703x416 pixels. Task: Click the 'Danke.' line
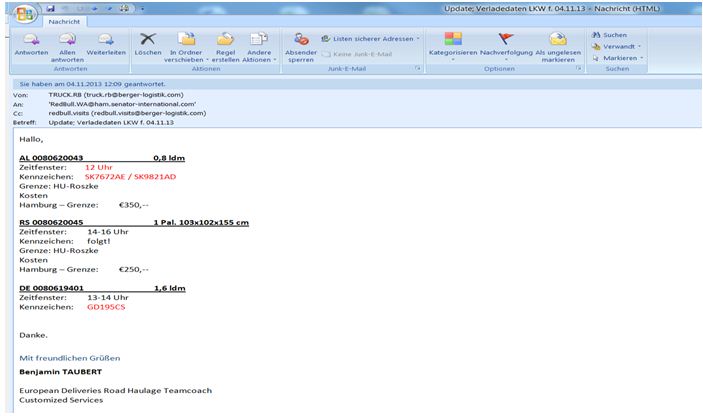(x=33, y=335)
